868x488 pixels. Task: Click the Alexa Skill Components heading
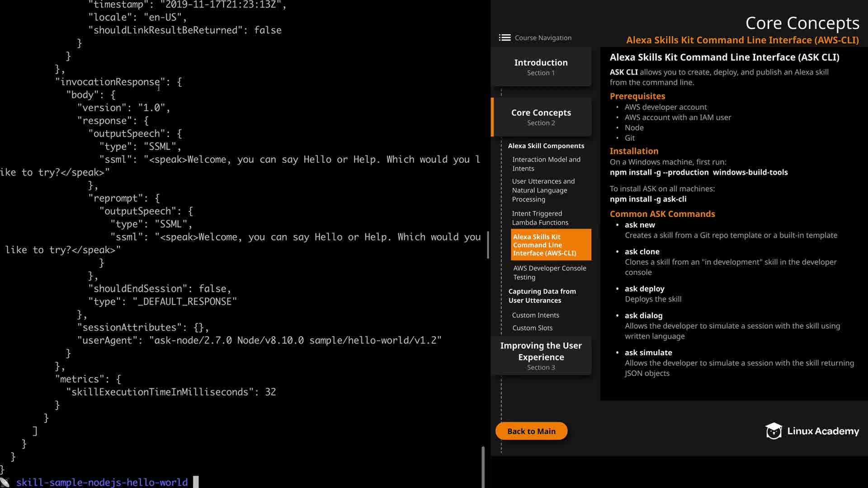[546, 146]
